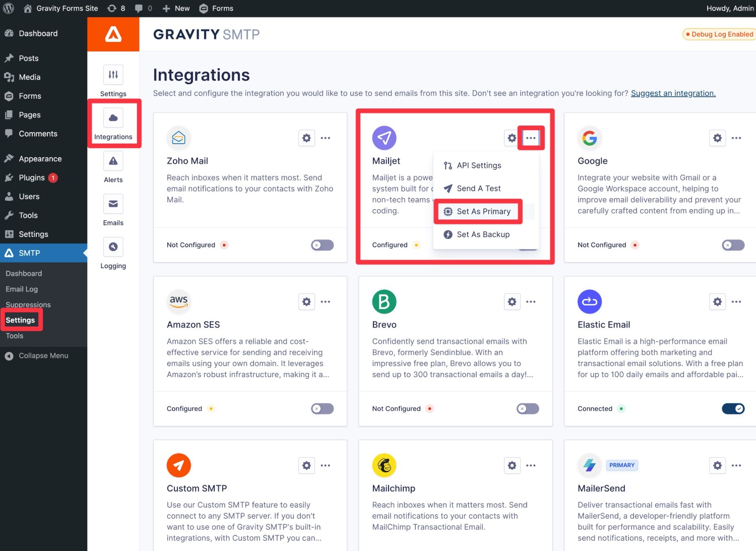Click Howdy, Admin account menu
756x551 pixels.
coord(730,8)
